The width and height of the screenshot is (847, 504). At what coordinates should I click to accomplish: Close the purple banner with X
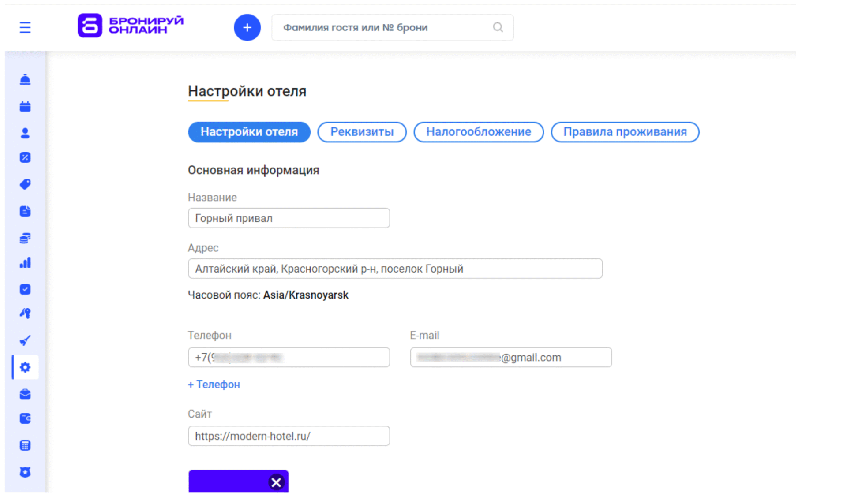tap(276, 482)
